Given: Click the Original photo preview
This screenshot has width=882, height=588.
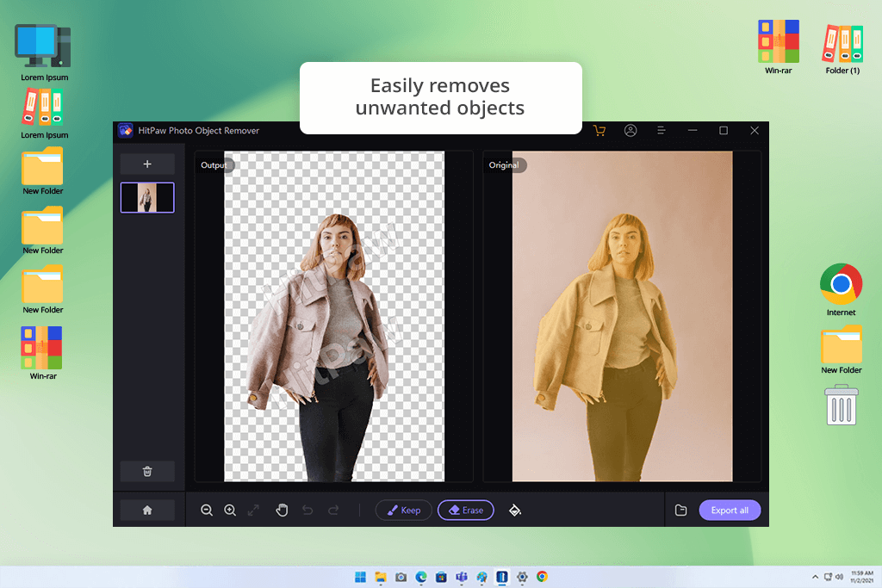Looking at the screenshot, I should click(622, 316).
